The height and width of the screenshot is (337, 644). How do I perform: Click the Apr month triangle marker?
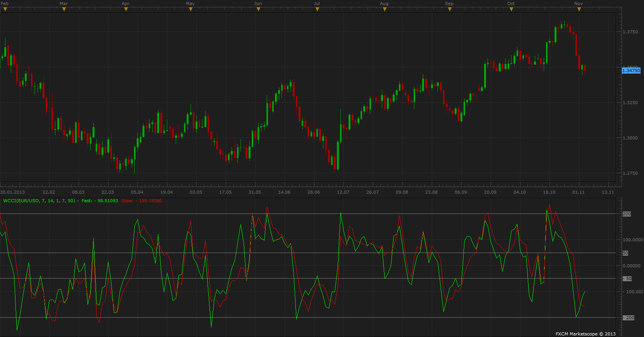126,9
